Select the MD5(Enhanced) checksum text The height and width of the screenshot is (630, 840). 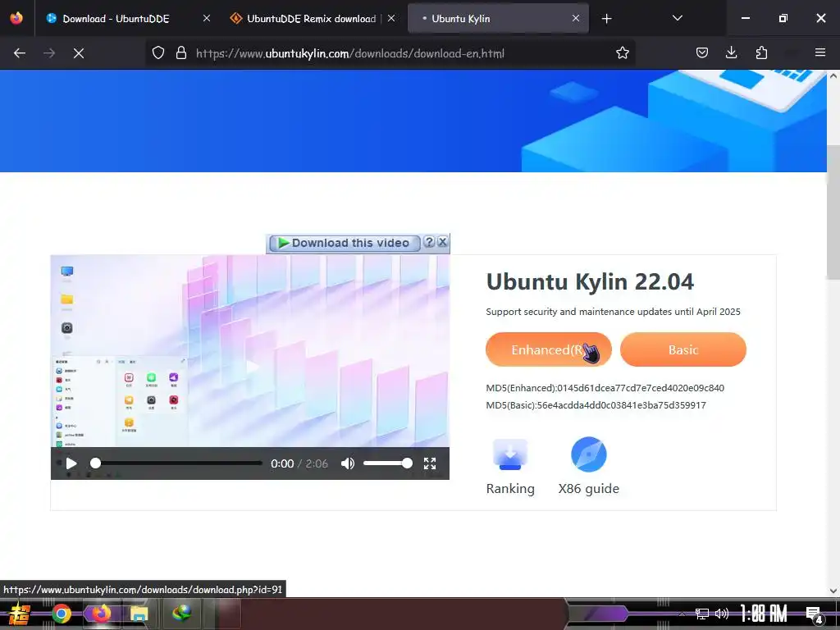tap(605, 388)
